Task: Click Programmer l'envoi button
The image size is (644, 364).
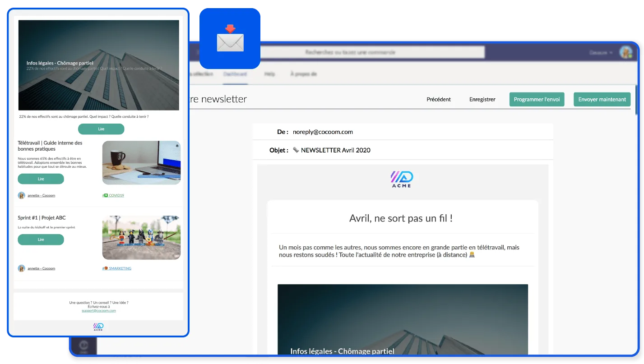Action: click(x=537, y=99)
